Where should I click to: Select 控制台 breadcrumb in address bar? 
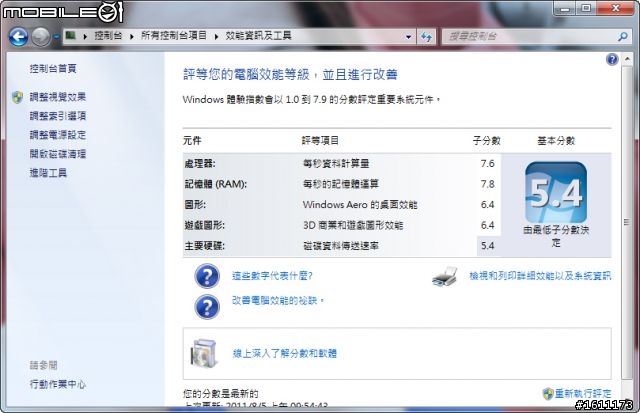pos(109,36)
